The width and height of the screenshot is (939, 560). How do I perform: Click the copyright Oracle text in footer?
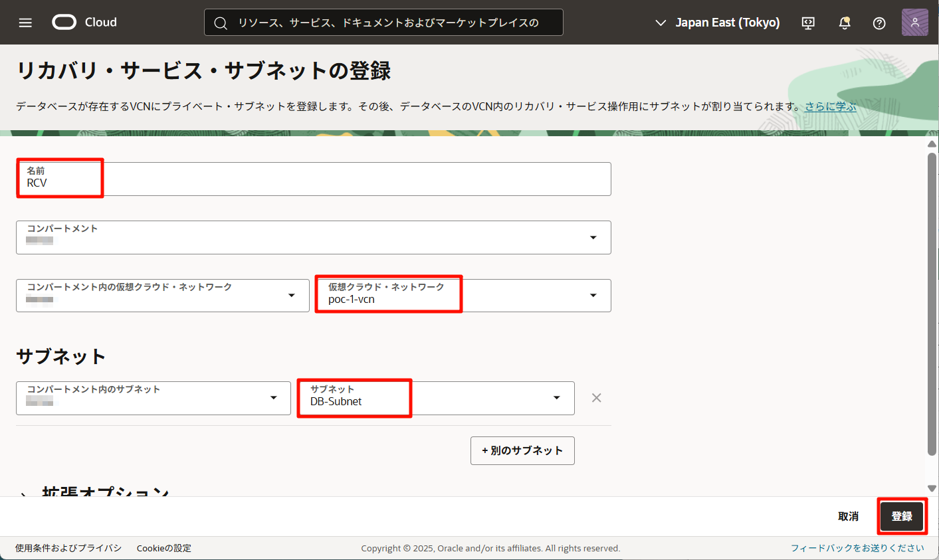[x=490, y=548]
